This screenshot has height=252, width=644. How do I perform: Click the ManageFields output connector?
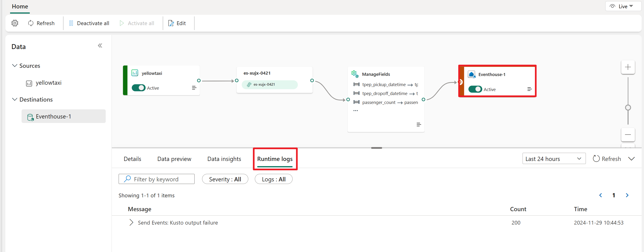click(423, 99)
